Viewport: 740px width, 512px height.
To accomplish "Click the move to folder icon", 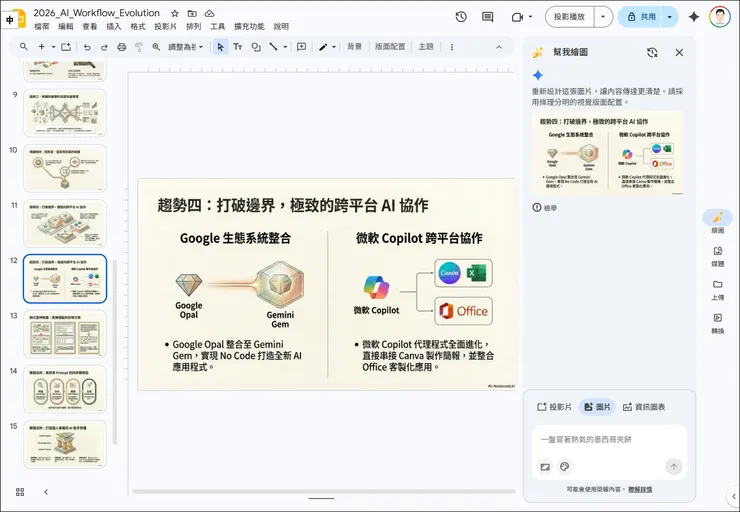I will (x=192, y=13).
